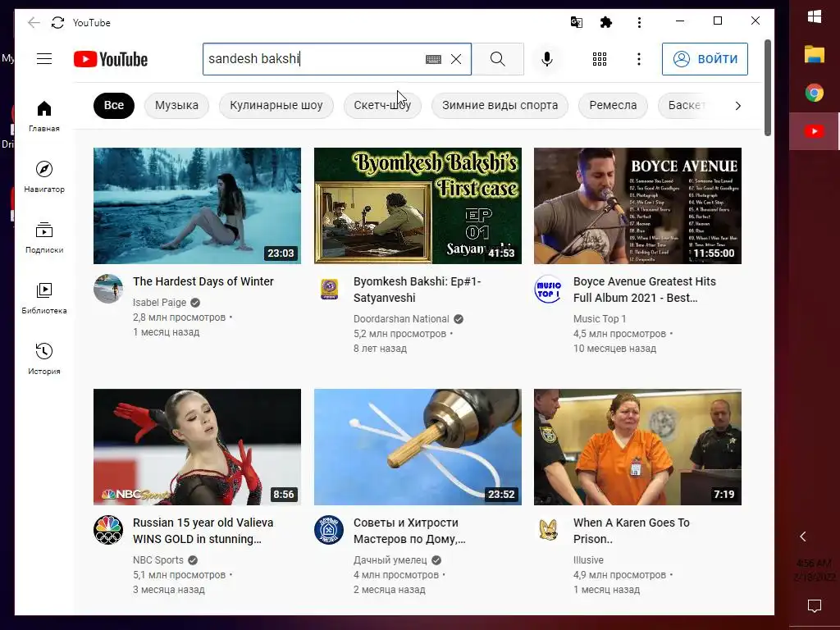Open Music Top 1 channel avatar

pyautogui.click(x=549, y=289)
